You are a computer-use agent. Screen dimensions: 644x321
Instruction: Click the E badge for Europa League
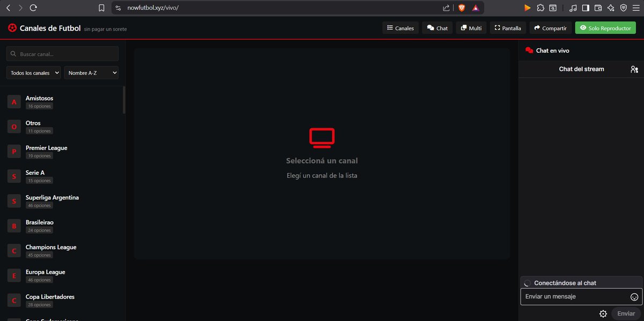tap(14, 276)
